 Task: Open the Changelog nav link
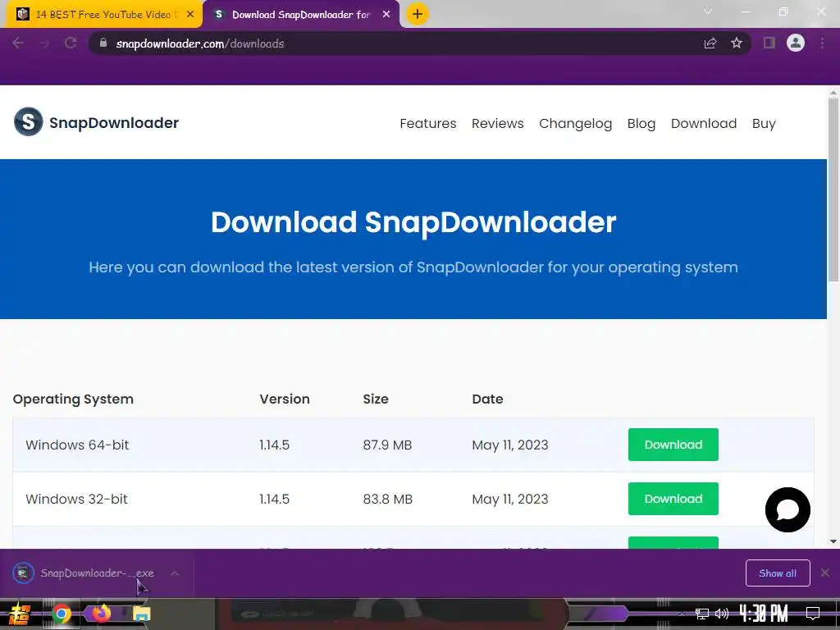575,123
